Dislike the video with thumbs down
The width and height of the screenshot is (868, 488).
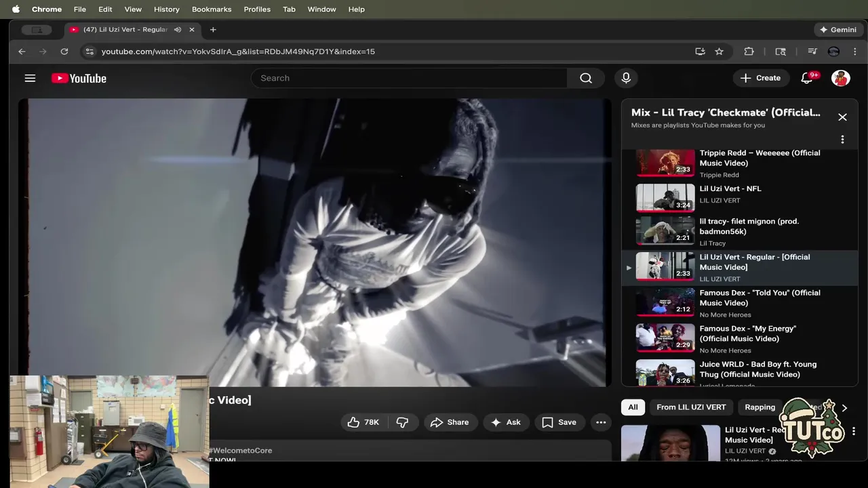(x=402, y=422)
